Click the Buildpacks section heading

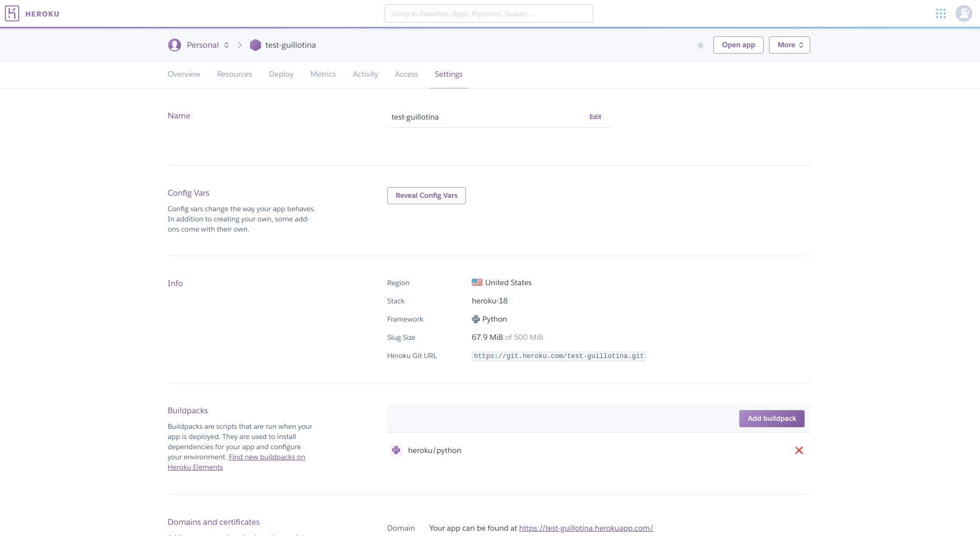[187, 411]
